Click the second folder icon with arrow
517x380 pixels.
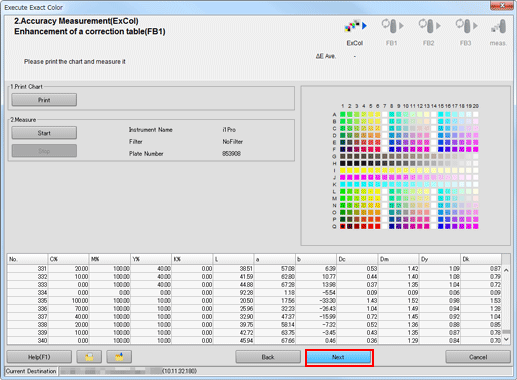coord(119,357)
